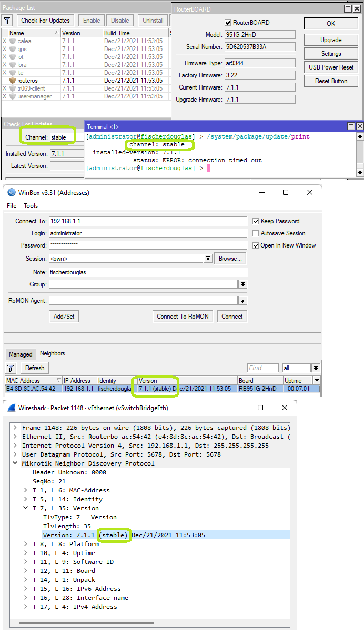Viewport: 364px width, 633px height.
Task: Switch to the Neighbors tab
Action: (x=52, y=353)
